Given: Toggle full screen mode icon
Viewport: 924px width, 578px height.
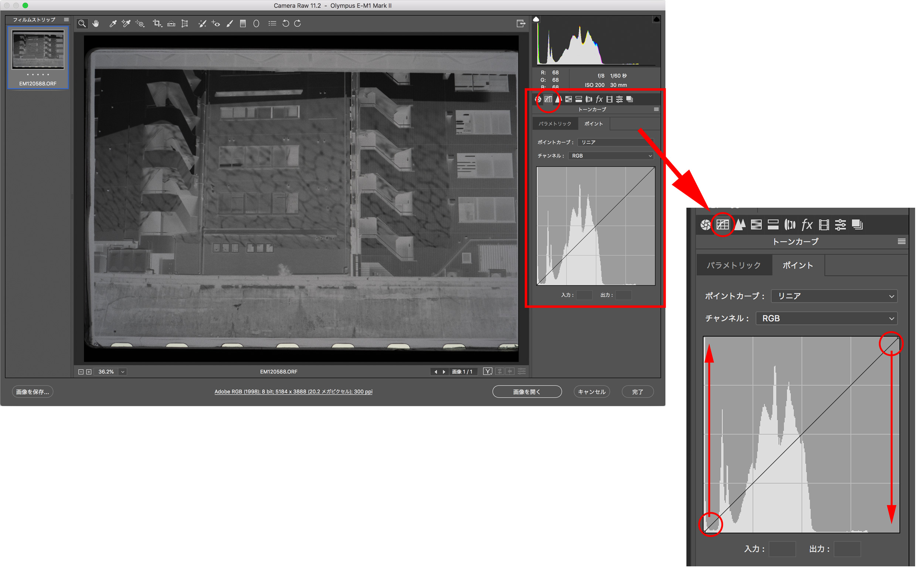Looking at the screenshot, I should tap(521, 24).
